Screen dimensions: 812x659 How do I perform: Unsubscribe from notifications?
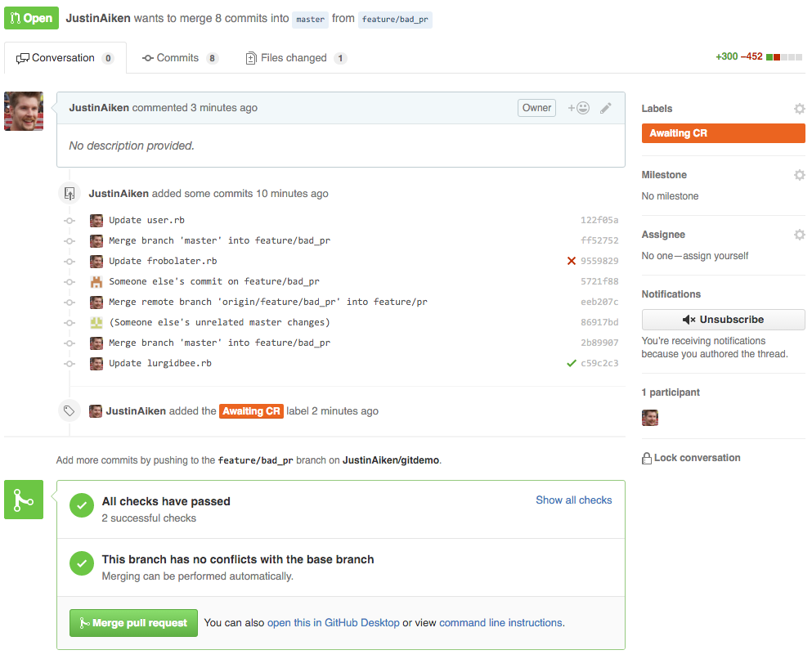[723, 320]
